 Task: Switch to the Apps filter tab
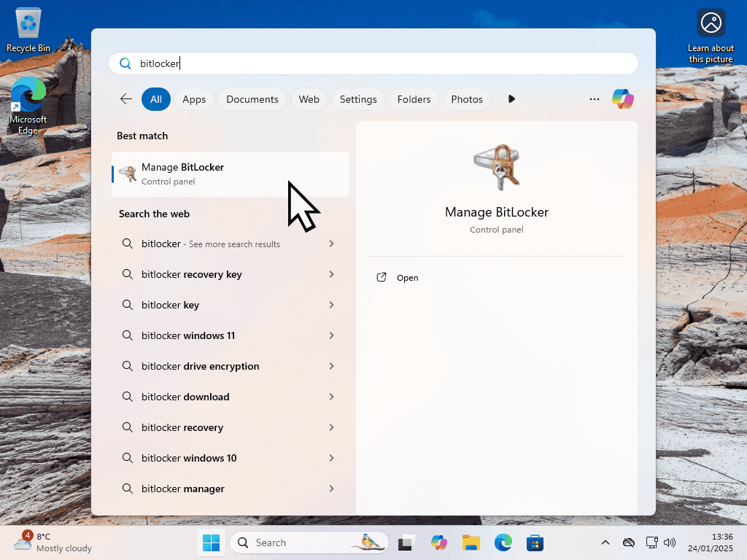194,99
